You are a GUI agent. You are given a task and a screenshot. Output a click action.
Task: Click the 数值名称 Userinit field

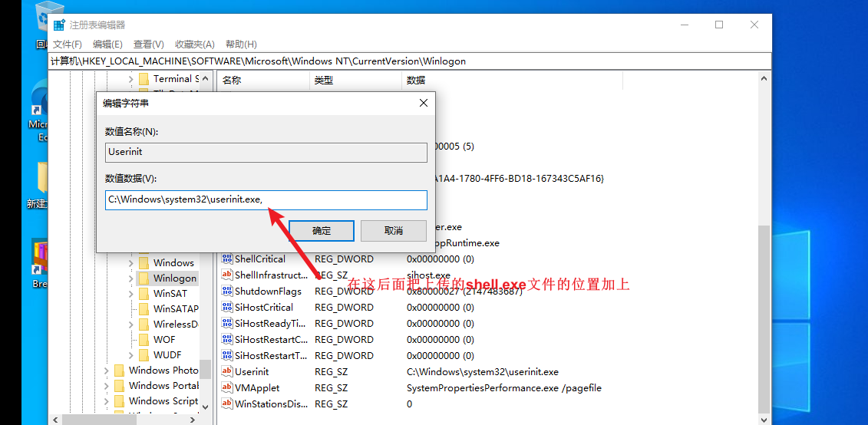point(266,152)
